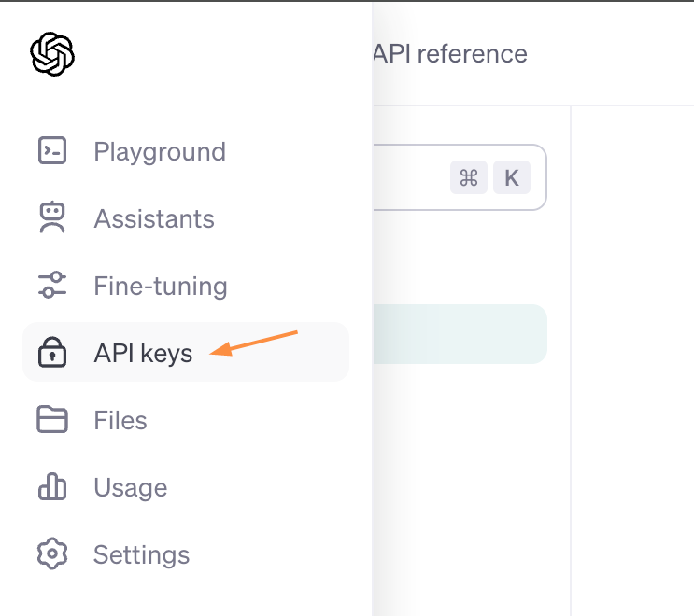The height and width of the screenshot is (616, 694).
Task: Click the K shortcut key badge
Action: click(x=512, y=177)
